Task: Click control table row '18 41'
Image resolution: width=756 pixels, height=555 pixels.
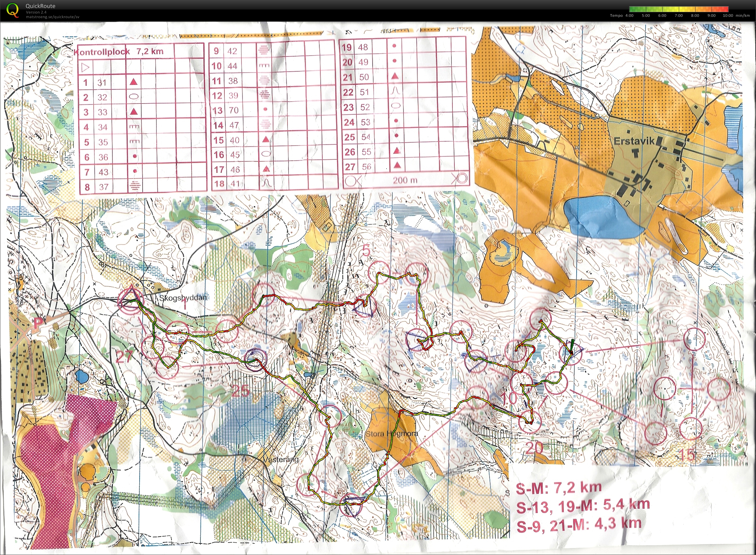Action: pyautogui.click(x=274, y=183)
